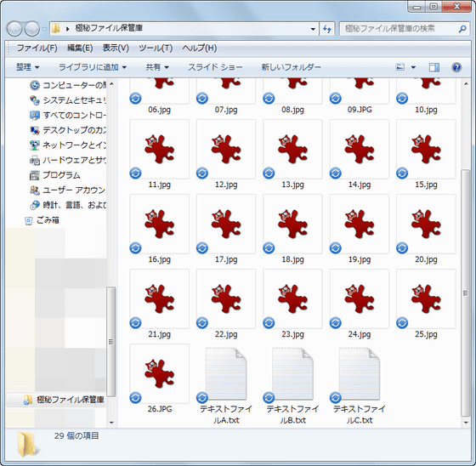Click the Help question mark icon

pos(456,67)
